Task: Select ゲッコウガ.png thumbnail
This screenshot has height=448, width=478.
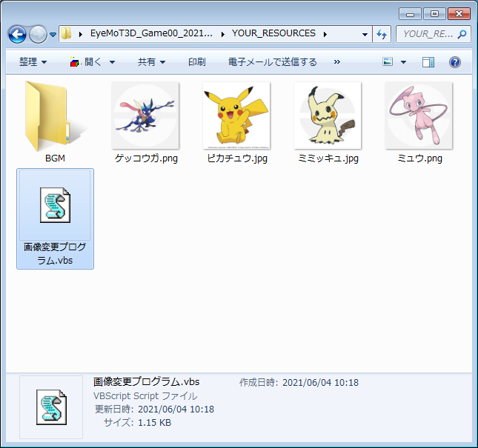Action: coord(145,116)
